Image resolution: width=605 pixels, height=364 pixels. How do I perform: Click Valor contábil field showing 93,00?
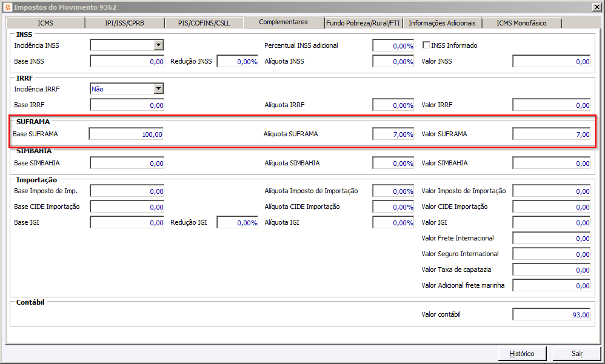pos(552,315)
